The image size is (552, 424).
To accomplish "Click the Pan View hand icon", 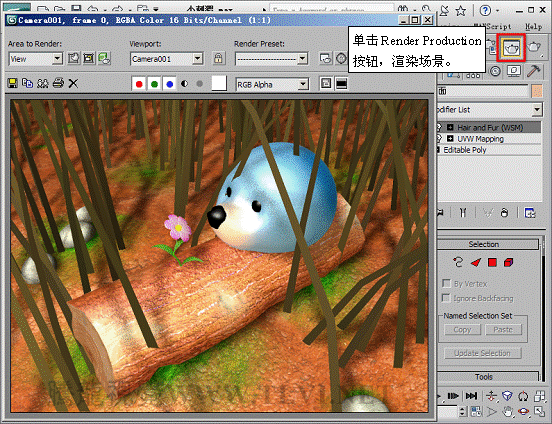I will point(507,411).
